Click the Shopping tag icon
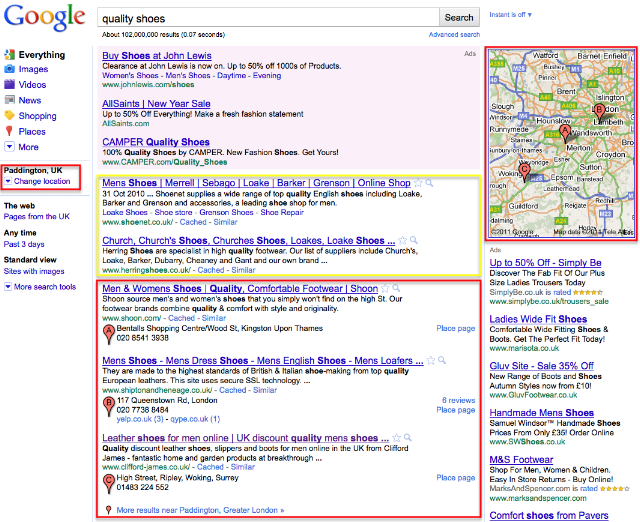The width and height of the screenshot is (640, 522). coord(9,116)
